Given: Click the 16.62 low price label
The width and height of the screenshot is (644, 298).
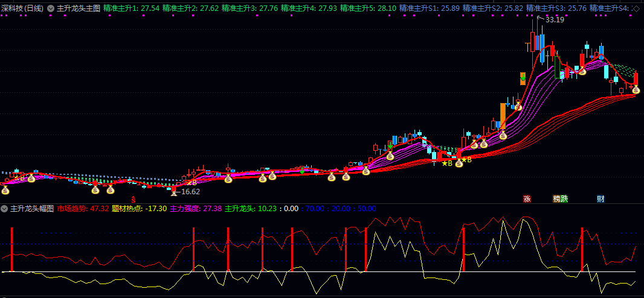Looking at the screenshot, I should (x=190, y=192).
